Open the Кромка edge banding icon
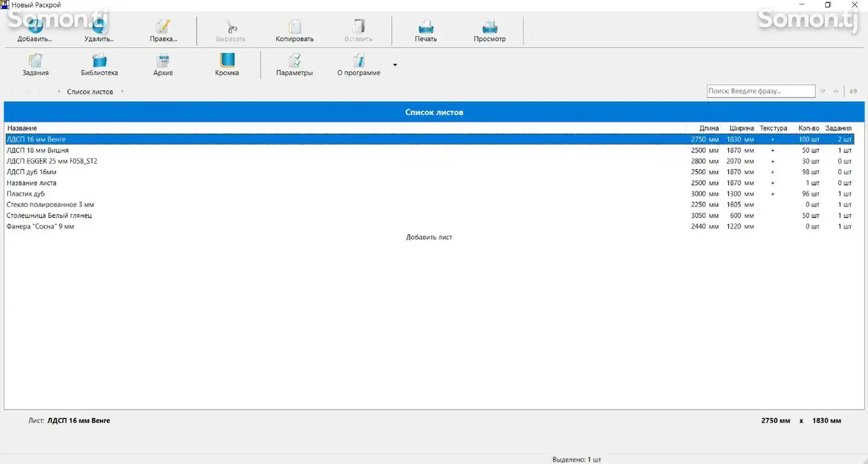The image size is (868, 464). [227, 60]
